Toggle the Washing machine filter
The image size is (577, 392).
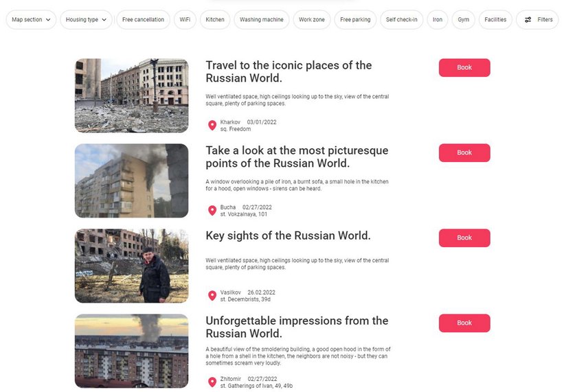(262, 19)
